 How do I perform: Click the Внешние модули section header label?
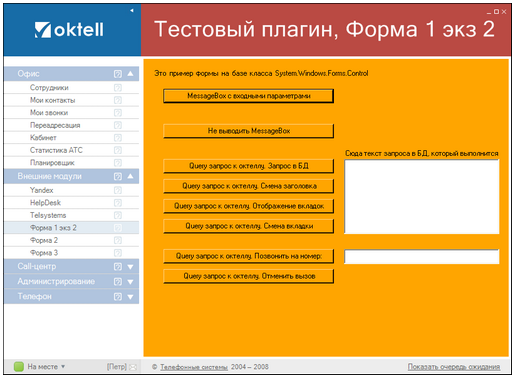click(x=49, y=176)
